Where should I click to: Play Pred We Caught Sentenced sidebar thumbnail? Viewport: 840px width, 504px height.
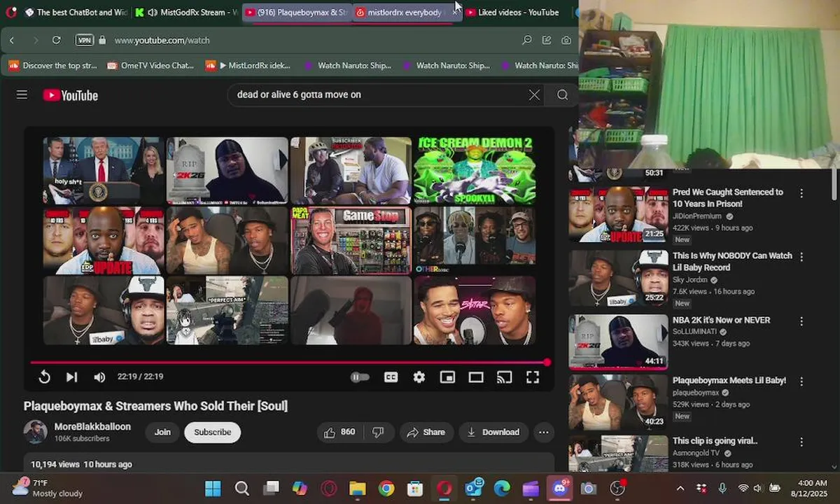click(x=617, y=214)
